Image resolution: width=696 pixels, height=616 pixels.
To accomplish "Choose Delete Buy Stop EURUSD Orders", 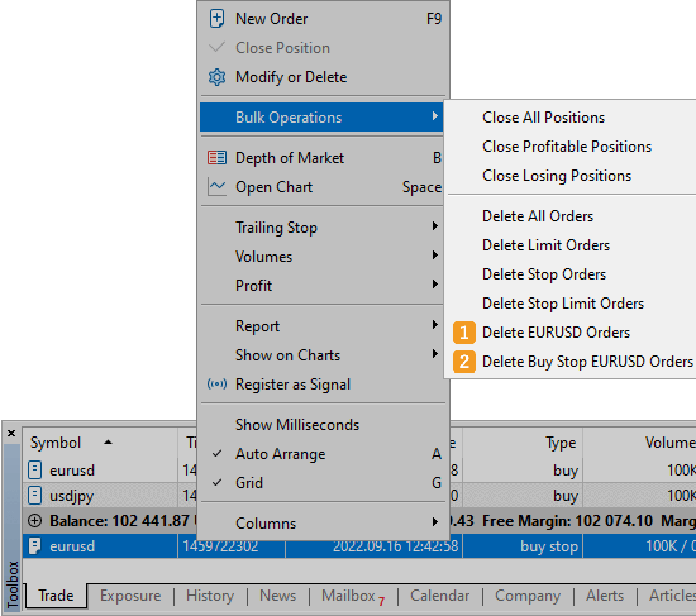I will 587,362.
